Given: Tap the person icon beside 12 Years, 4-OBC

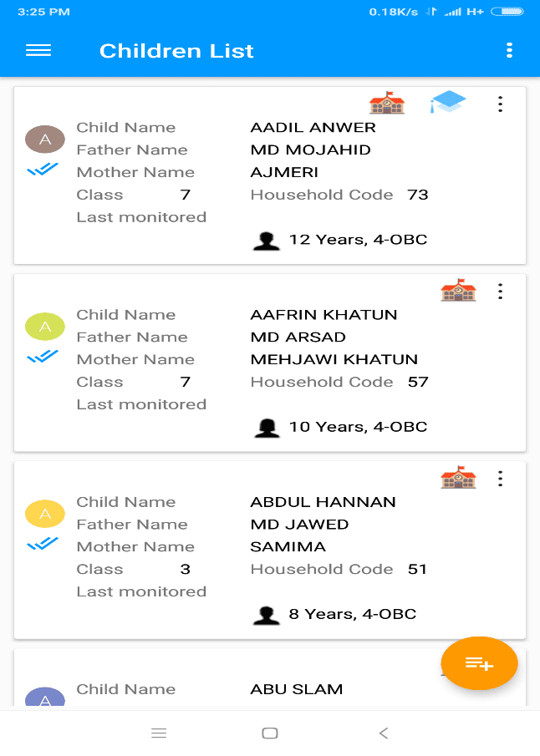Looking at the screenshot, I should tap(267, 240).
